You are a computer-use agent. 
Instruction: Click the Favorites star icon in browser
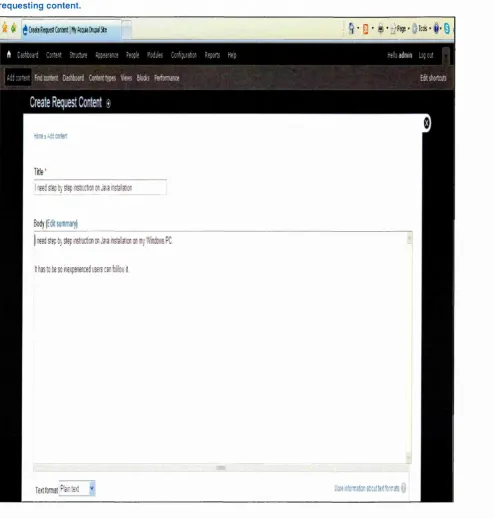tap(4, 28)
